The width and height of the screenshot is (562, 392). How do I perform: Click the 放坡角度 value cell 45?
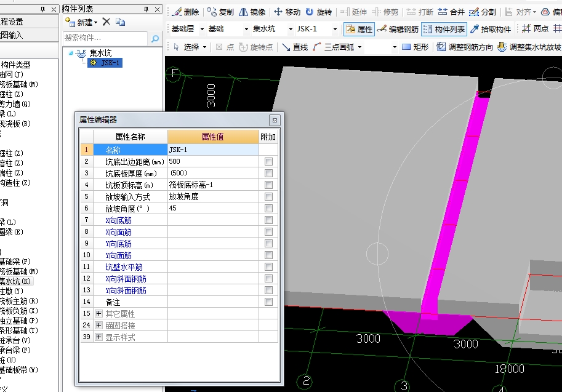213,208
